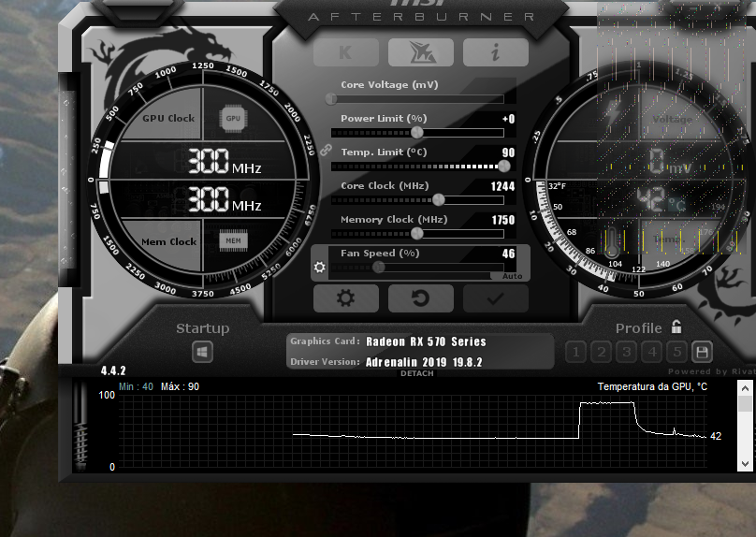The height and width of the screenshot is (537, 756).
Task: Click the Power Limit slider handle
Action: click(417, 132)
